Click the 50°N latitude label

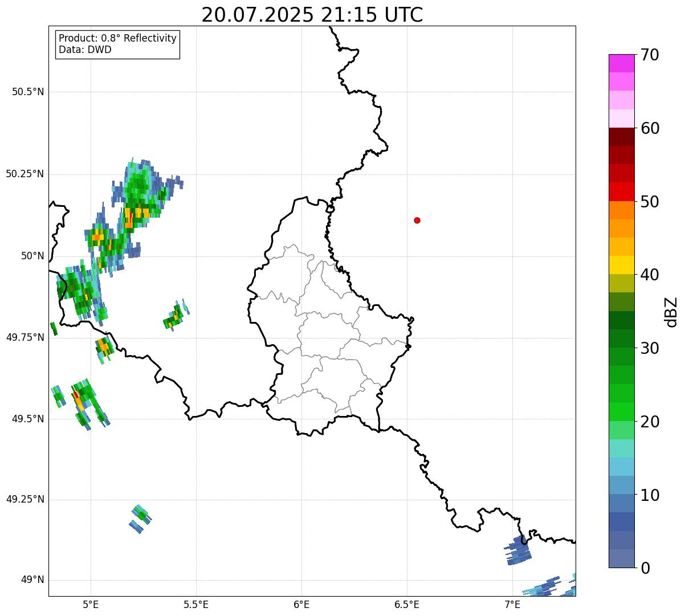(32, 256)
